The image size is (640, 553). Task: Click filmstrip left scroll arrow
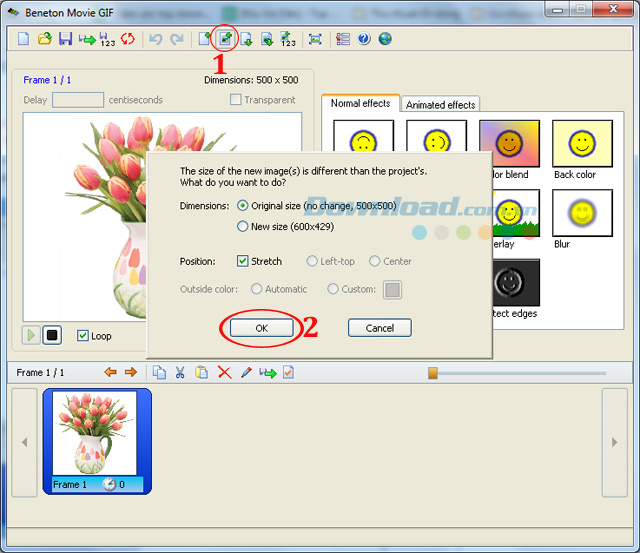[x=24, y=442]
